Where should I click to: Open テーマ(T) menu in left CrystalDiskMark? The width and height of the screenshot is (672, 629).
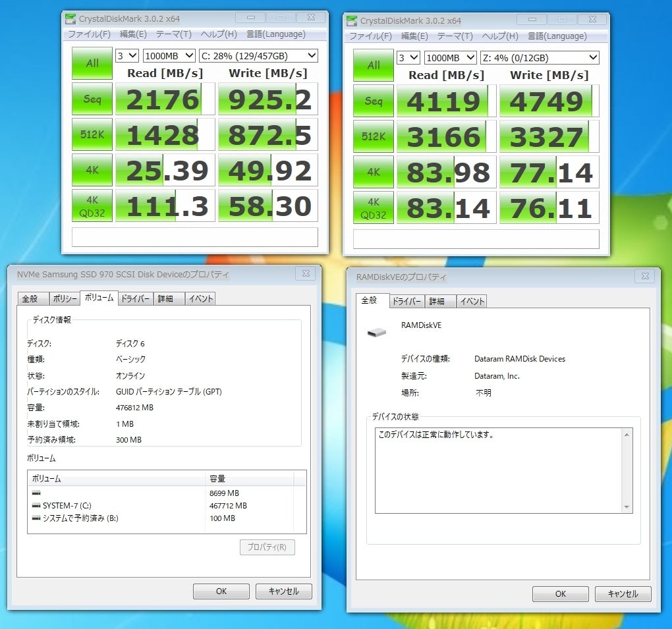(x=173, y=34)
